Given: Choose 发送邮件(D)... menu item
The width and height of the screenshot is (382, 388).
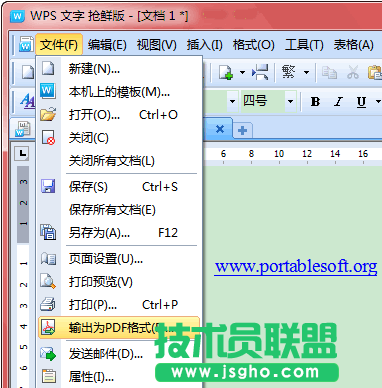Looking at the screenshot, I should point(119,354).
